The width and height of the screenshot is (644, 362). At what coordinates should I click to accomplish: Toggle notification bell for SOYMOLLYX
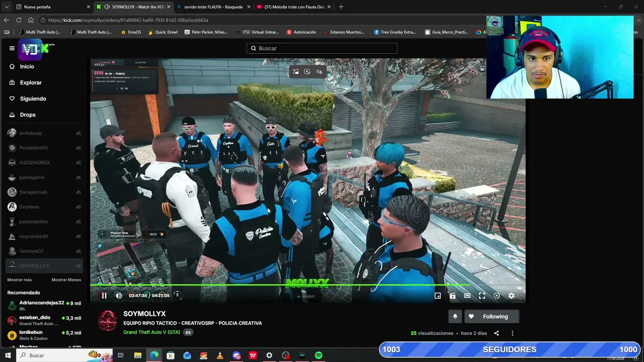click(x=455, y=316)
